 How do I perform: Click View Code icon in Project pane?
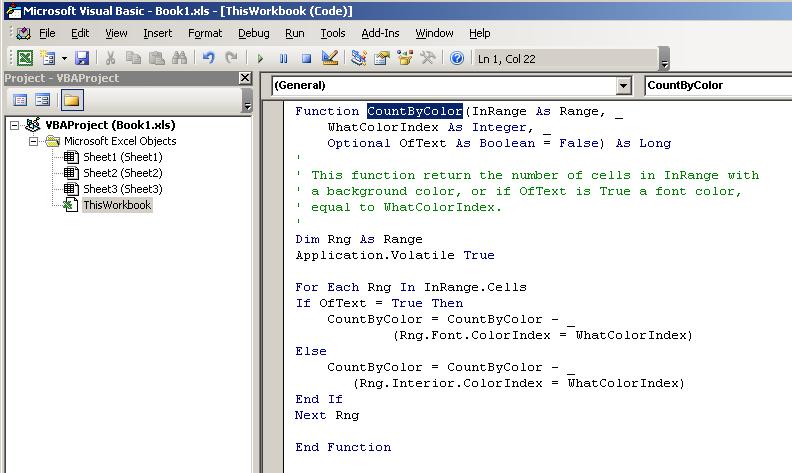click(20, 100)
